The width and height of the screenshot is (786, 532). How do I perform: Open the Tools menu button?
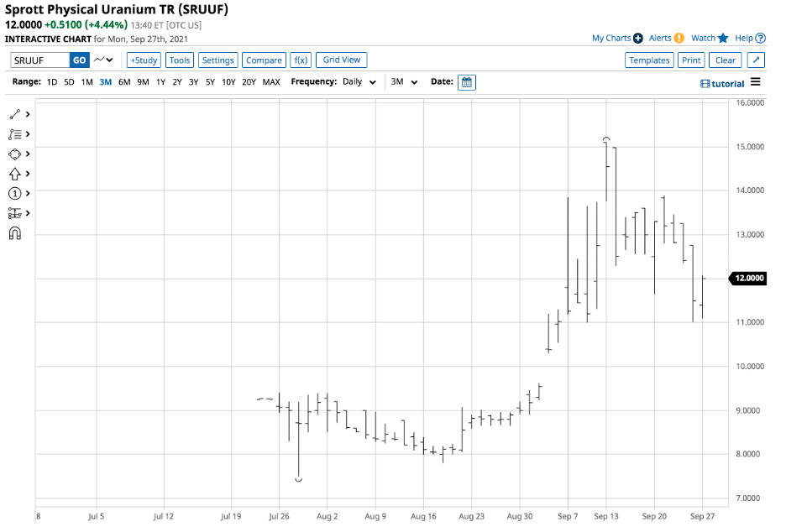pos(180,60)
